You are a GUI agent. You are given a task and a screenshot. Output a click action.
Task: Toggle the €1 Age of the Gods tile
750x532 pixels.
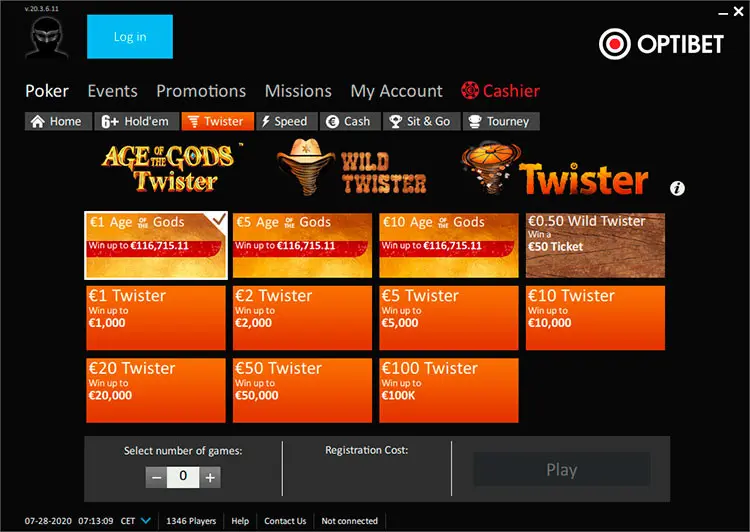point(156,245)
